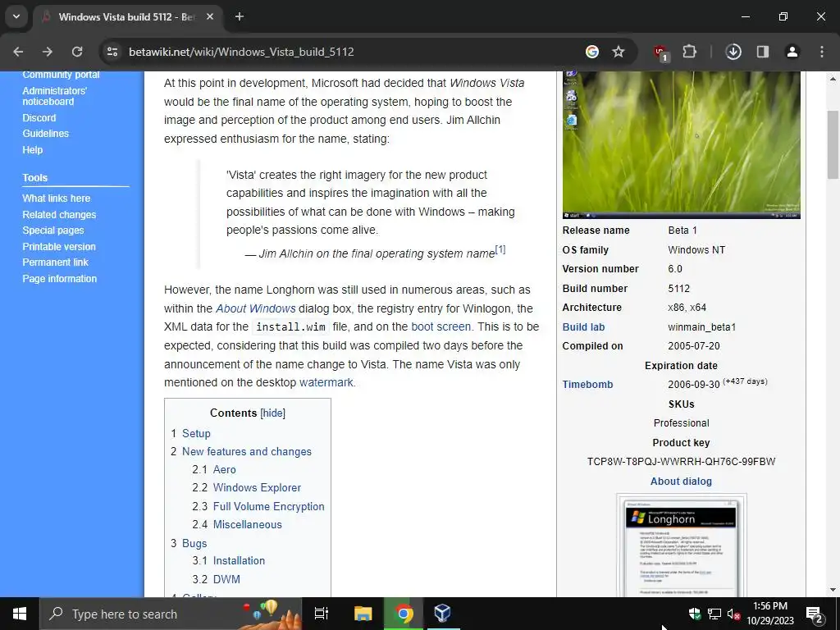Viewport: 840px width, 630px height.
Task: Select the Windows Vista build 5112 tab
Action: pos(126,17)
